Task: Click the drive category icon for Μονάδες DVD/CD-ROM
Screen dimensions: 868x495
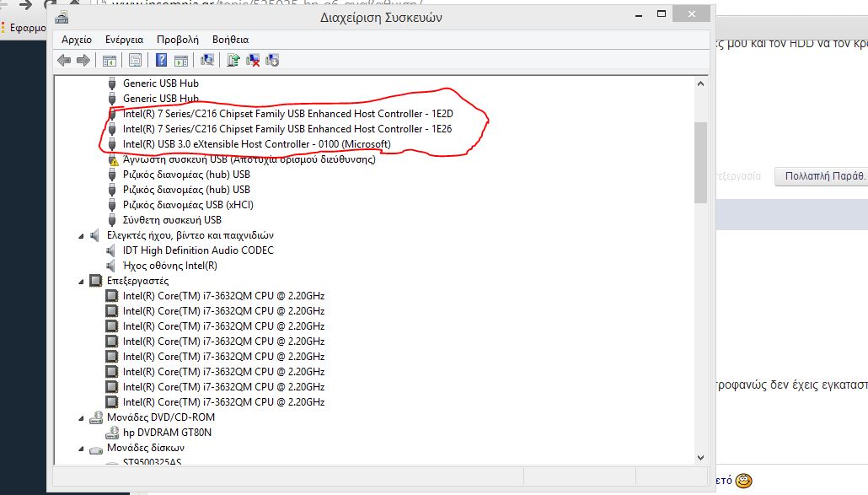Action: point(96,417)
